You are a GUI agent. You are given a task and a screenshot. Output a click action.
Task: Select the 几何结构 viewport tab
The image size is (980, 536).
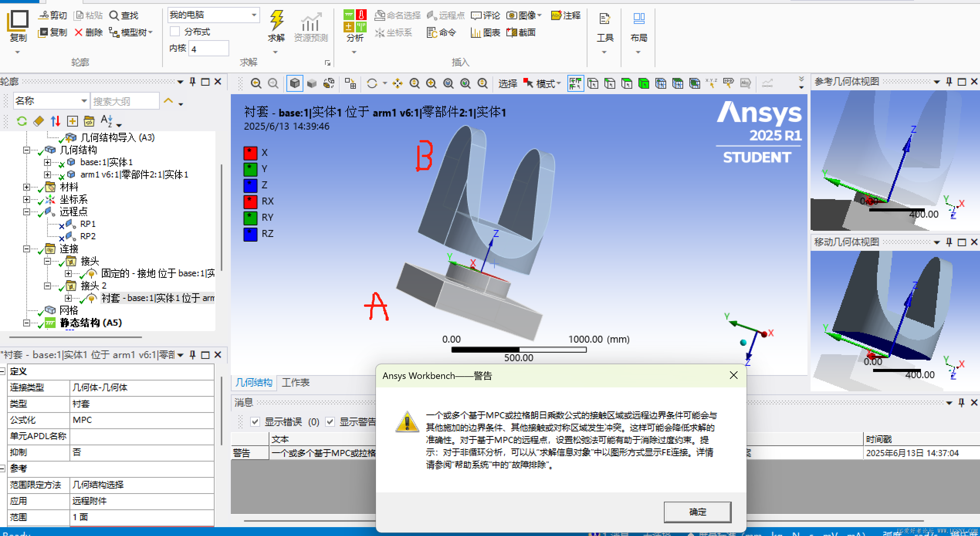coord(254,382)
